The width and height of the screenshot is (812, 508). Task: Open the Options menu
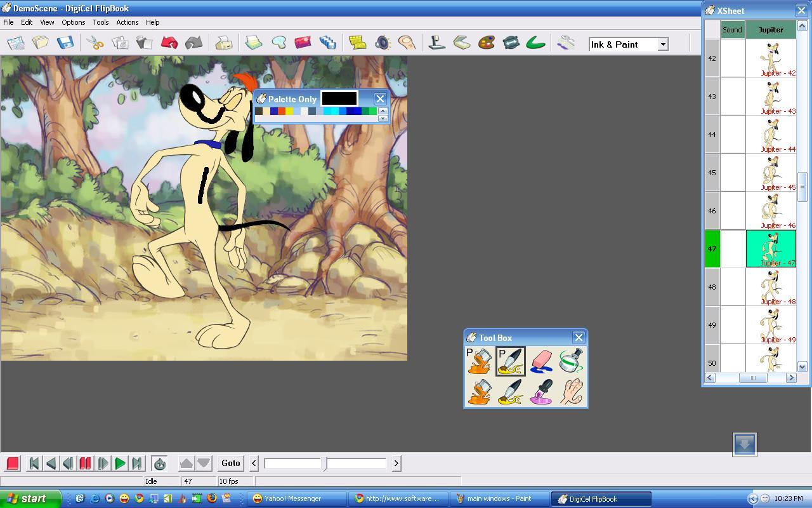tap(73, 22)
